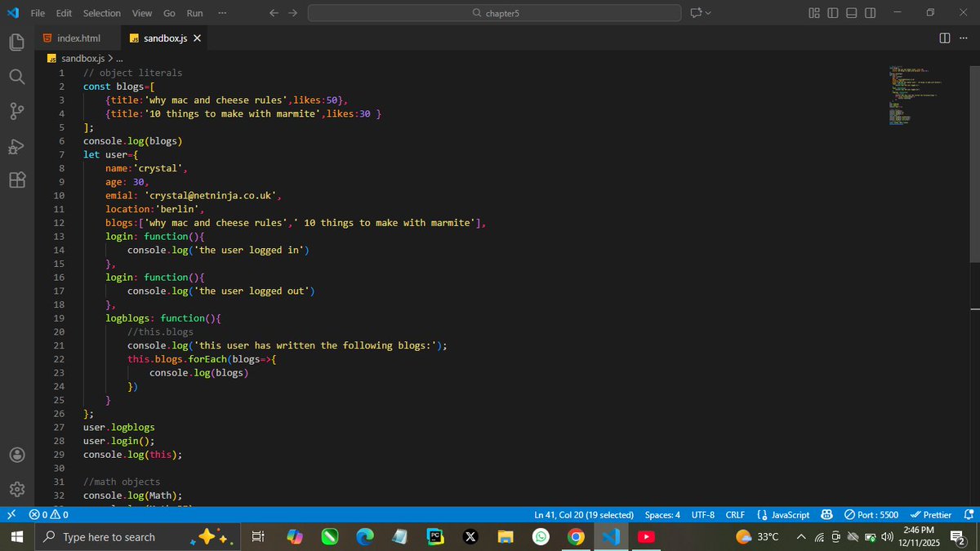980x551 pixels.
Task: Click the errors and warnings counter
Action: [x=47, y=514]
